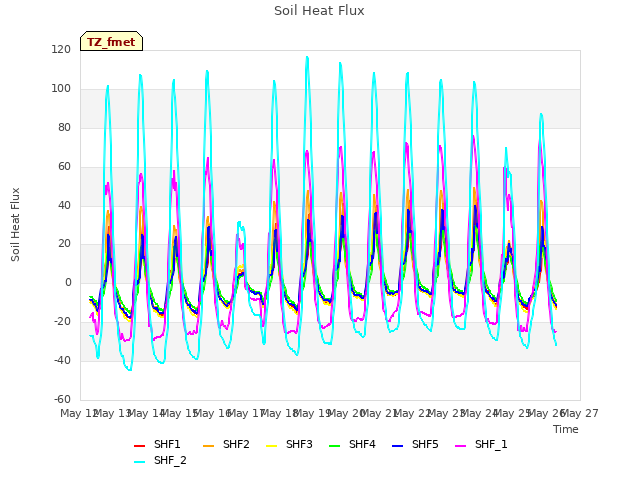Click the May 27 x-axis tick label

[580, 413]
